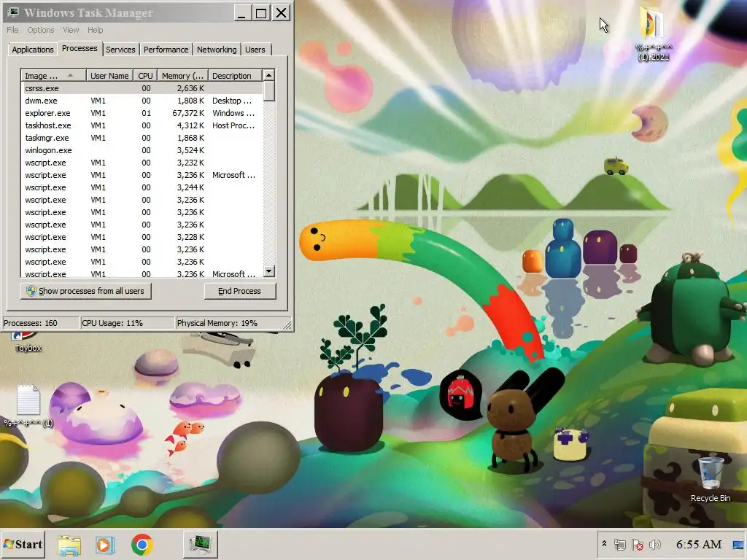The height and width of the screenshot is (560, 747).
Task: Click the Desktop ... description of dwm.exe
Action: click(x=232, y=101)
